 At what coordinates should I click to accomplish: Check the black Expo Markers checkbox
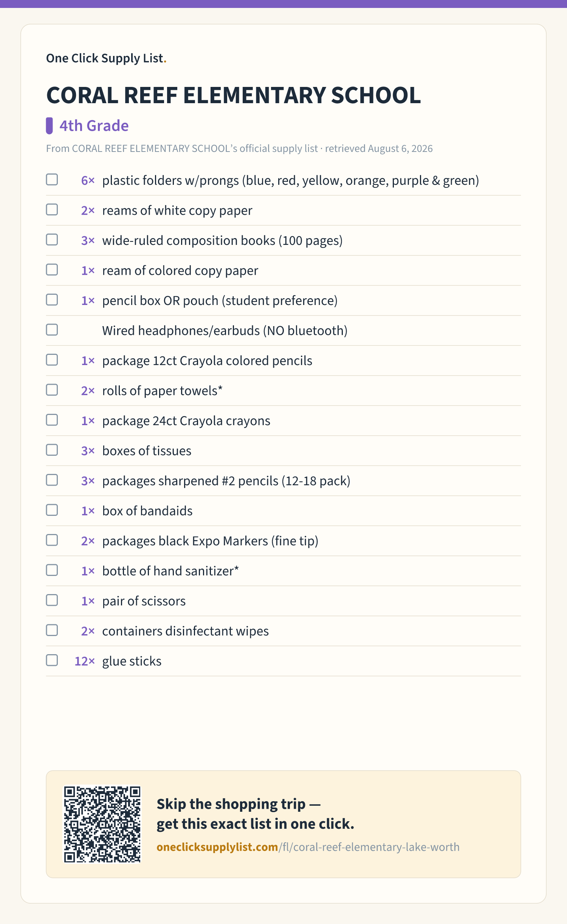[52, 540]
